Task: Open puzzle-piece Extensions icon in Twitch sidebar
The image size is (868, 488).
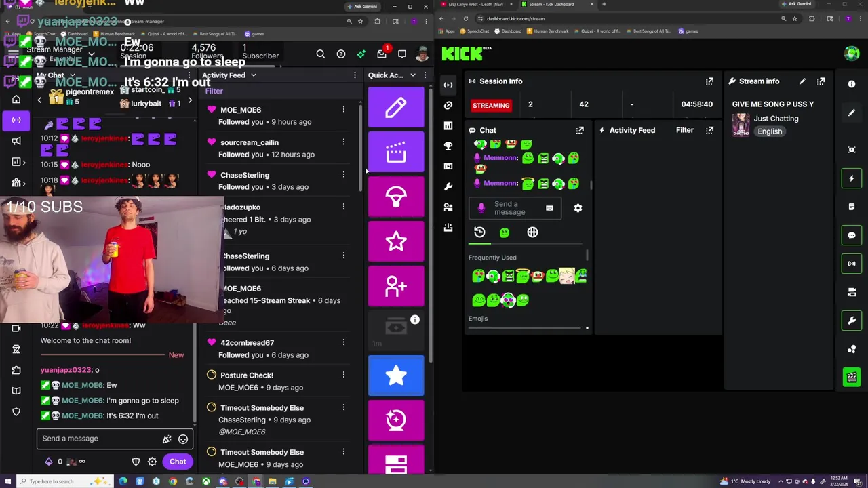Action: coord(16,370)
